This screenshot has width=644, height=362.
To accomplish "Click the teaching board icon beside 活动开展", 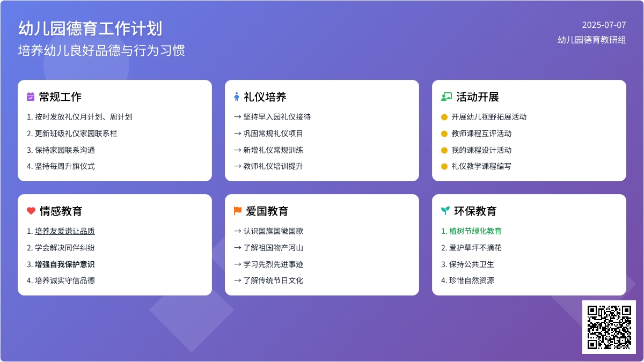I will click(447, 97).
